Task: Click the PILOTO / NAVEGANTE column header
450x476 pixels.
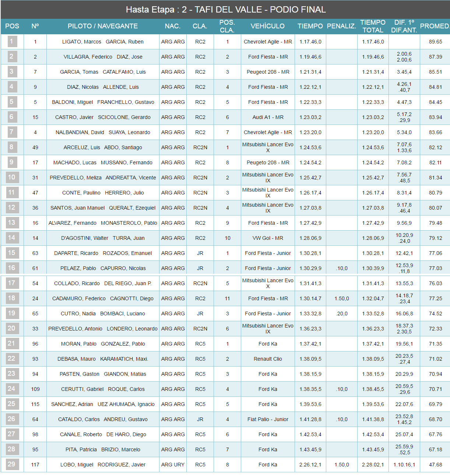Action: 102,26
